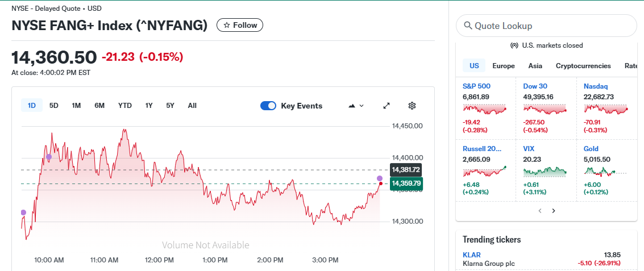Show the Cryptocurrencies markets tab

click(x=583, y=66)
